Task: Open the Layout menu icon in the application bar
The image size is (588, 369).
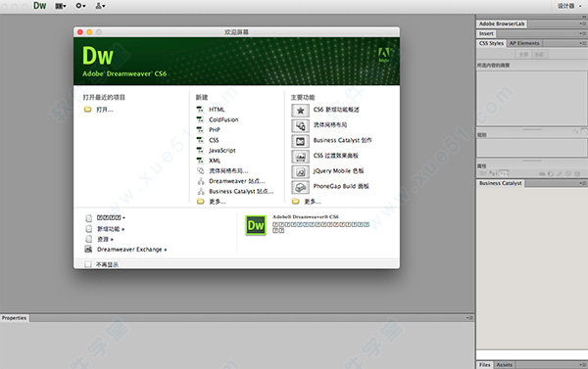Action: pyautogui.click(x=61, y=6)
